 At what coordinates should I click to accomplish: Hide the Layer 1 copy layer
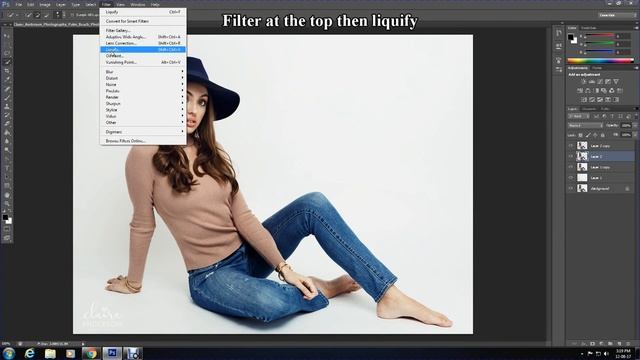(x=571, y=167)
